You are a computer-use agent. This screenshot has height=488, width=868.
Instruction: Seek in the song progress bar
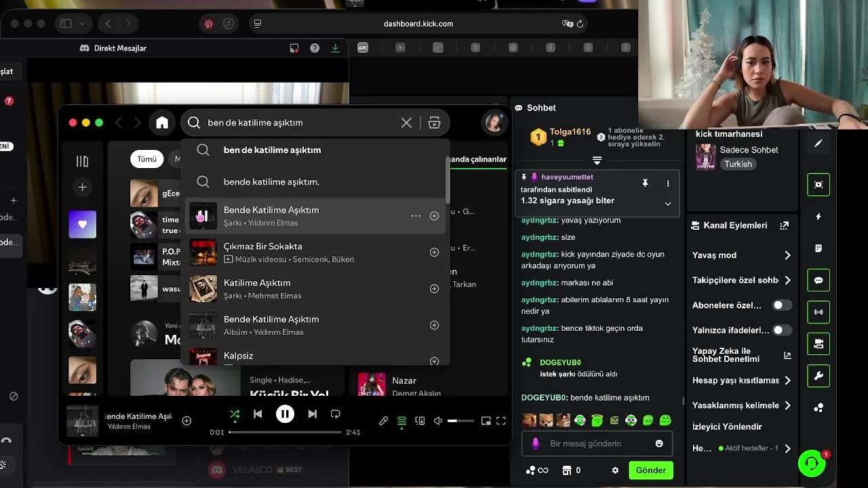coord(285,432)
